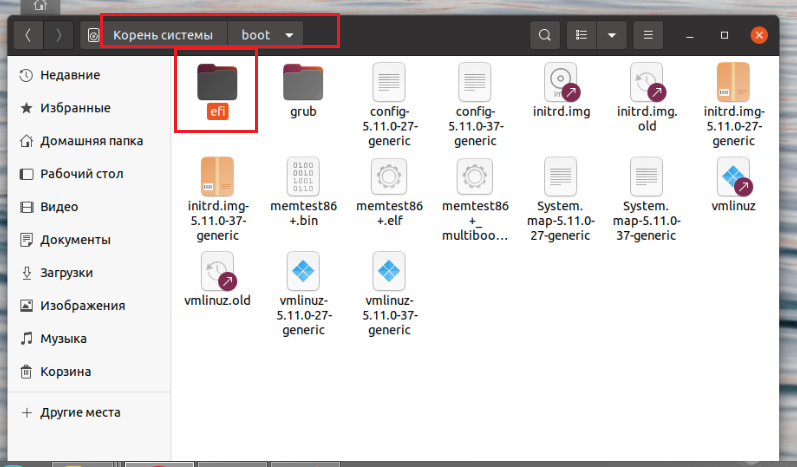The height and width of the screenshot is (467, 797).
Task: Open Корзина in the sidebar
Action: click(x=89, y=371)
